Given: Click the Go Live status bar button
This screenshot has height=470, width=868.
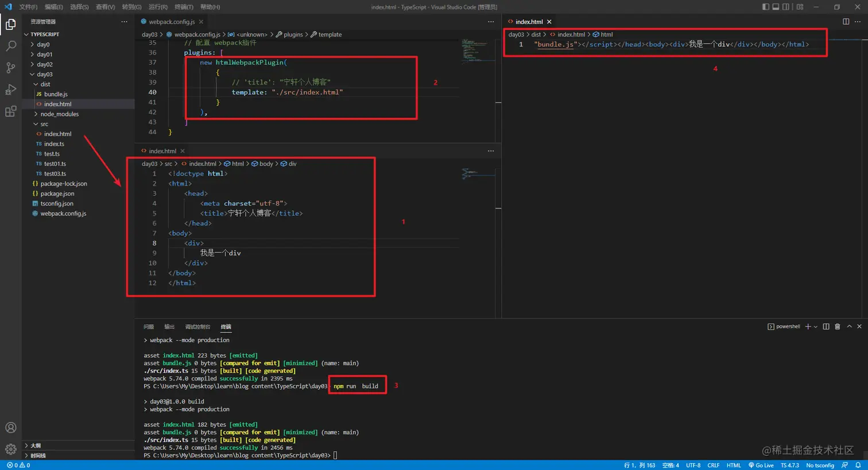Looking at the screenshot, I should pos(761,465).
